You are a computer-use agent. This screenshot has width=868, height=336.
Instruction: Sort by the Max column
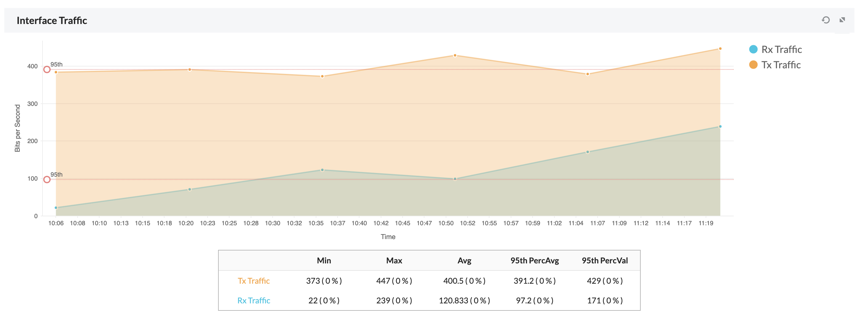pos(395,260)
